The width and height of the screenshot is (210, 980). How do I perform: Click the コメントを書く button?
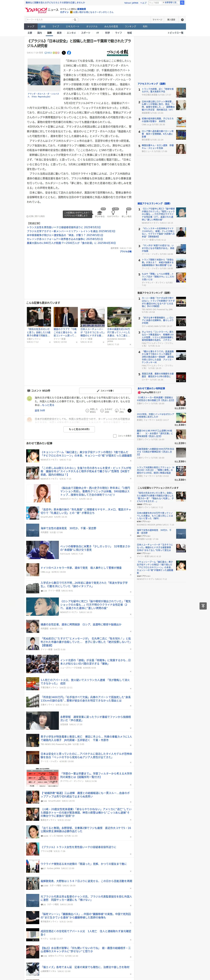[105, 391]
